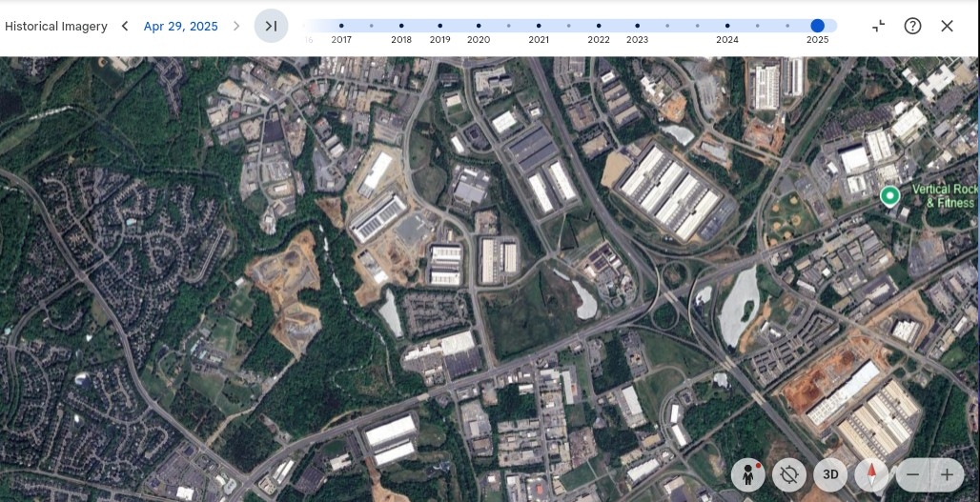Click the compass to reset north
The width and height of the screenshot is (980, 502).
click(x=871, y=474)
